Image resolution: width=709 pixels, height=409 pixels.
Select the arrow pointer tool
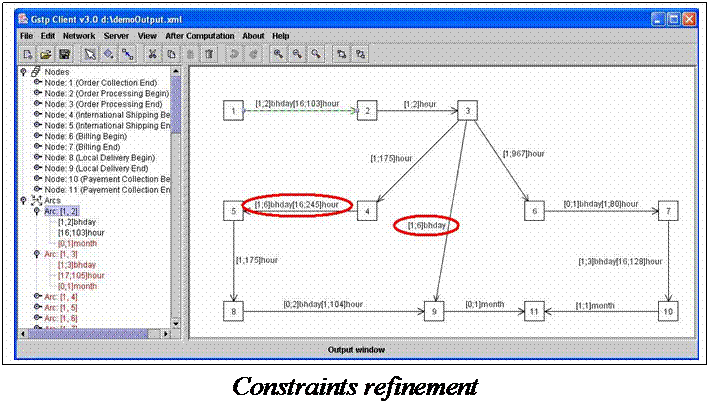[89, 53]
